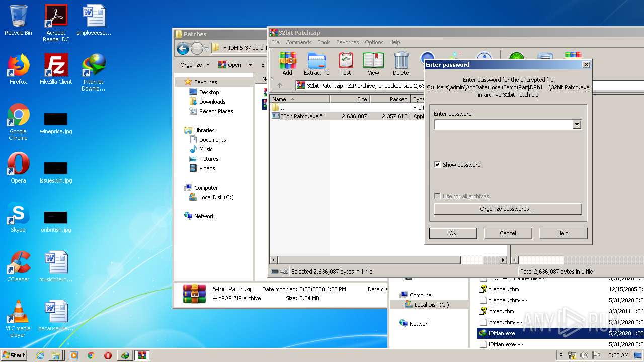Click Cancel in the password dialog
Viewport: 644px width, 362px height.
pos(508,233)
